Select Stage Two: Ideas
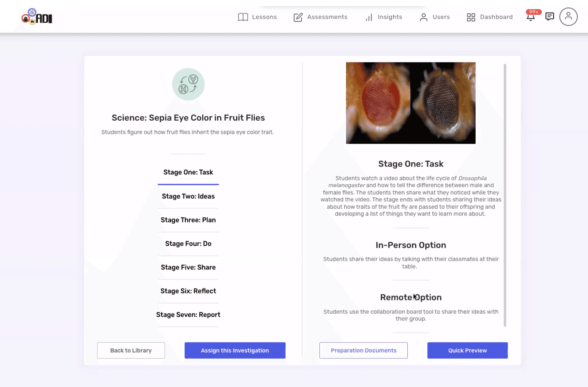Viewport: 588px width, 387px height. pyautogui.click(x=188, y=196)
